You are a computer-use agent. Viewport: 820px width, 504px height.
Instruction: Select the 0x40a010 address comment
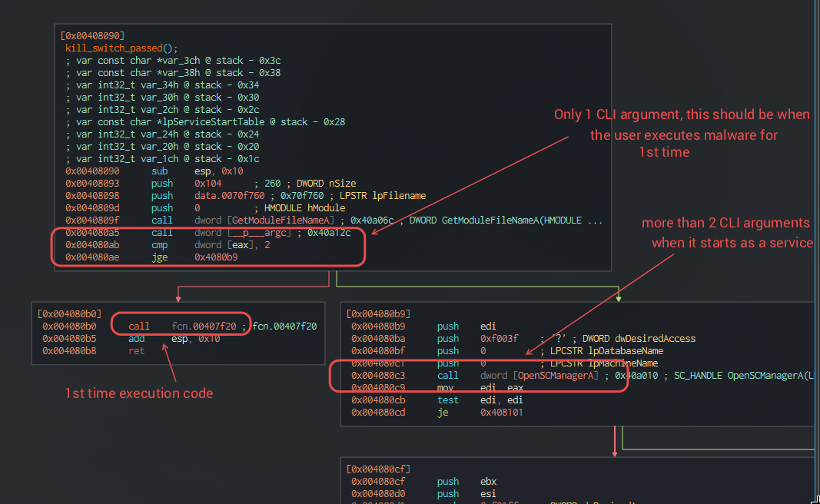coord(636,376)
